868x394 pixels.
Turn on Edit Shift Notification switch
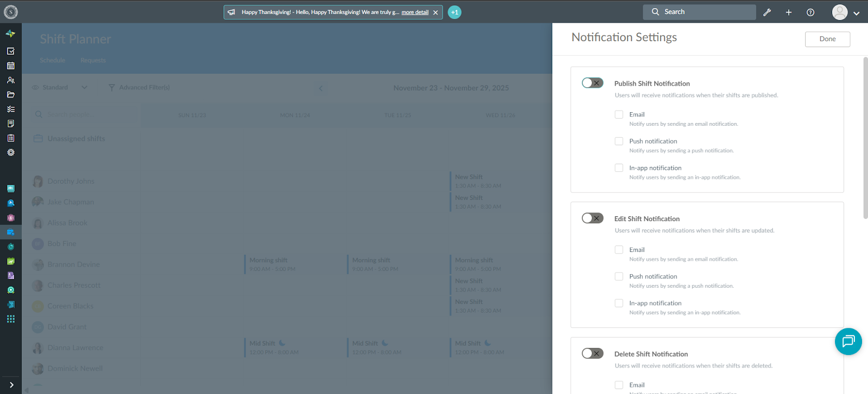(592, 218)
